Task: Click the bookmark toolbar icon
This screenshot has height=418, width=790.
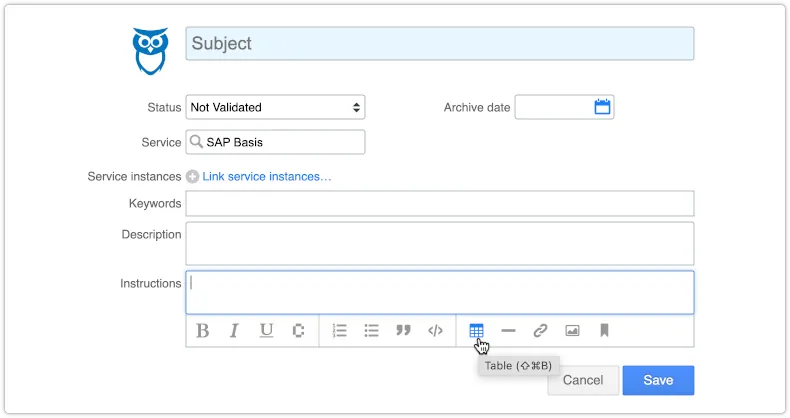Action: (604, 330)
